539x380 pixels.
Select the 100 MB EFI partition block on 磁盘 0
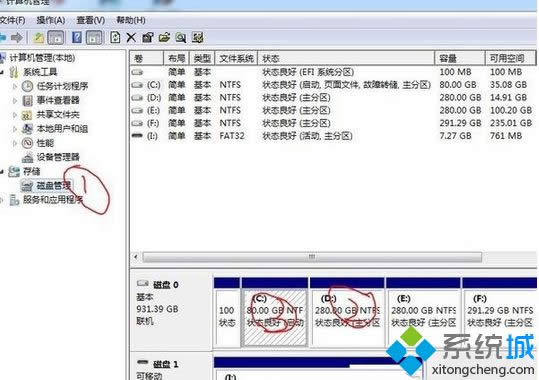[x=227, y=312]
